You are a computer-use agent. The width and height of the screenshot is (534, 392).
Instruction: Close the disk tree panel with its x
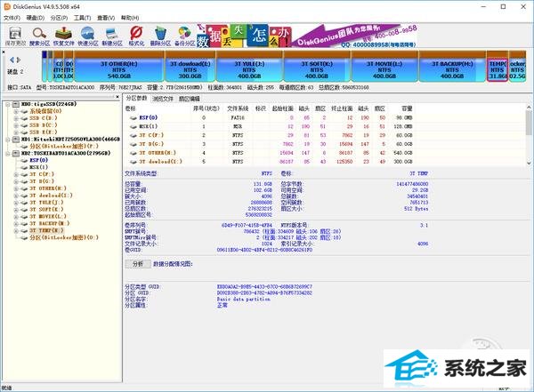[x=117, y=97]
